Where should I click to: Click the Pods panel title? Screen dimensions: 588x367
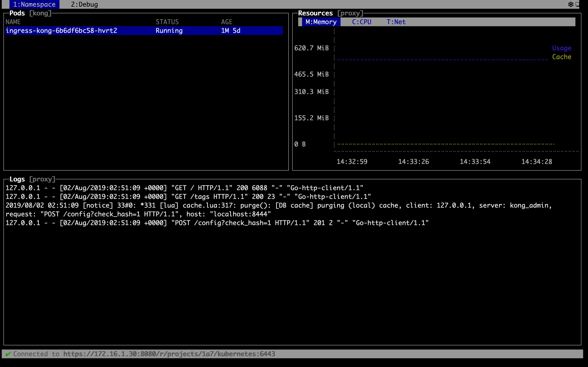17,13
